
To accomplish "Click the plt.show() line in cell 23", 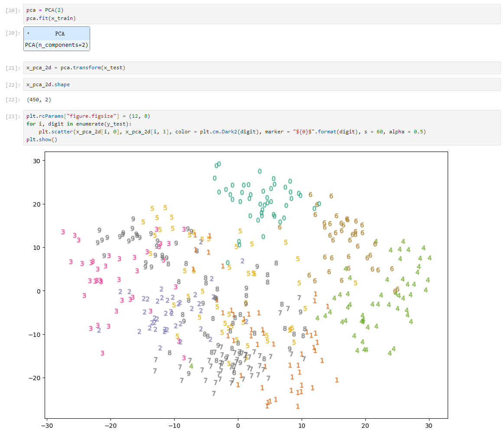I will click(x=42, y=140).
